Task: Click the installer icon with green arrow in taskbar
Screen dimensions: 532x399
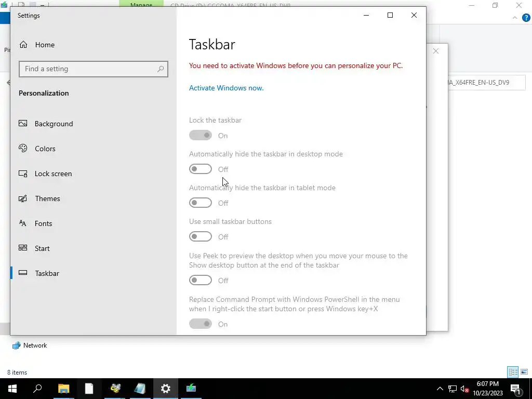Action: (191, 389)
